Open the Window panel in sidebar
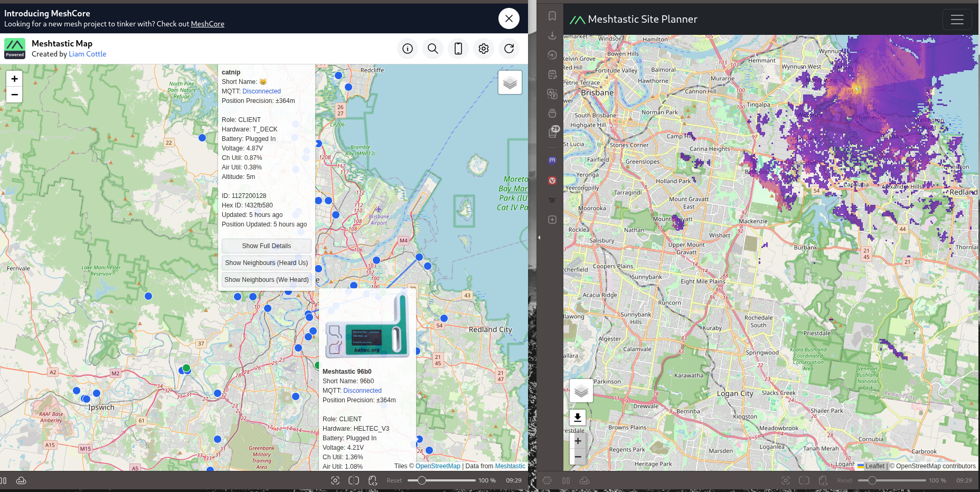The image size is (980, 492). [552, 113]
